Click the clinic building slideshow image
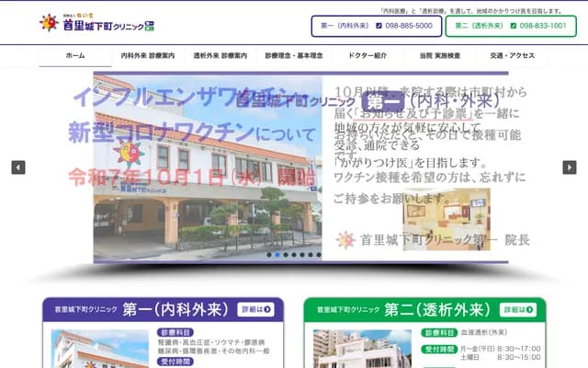Screen dimensions: 588x368 pyautogui.click(x=208, y=167)
